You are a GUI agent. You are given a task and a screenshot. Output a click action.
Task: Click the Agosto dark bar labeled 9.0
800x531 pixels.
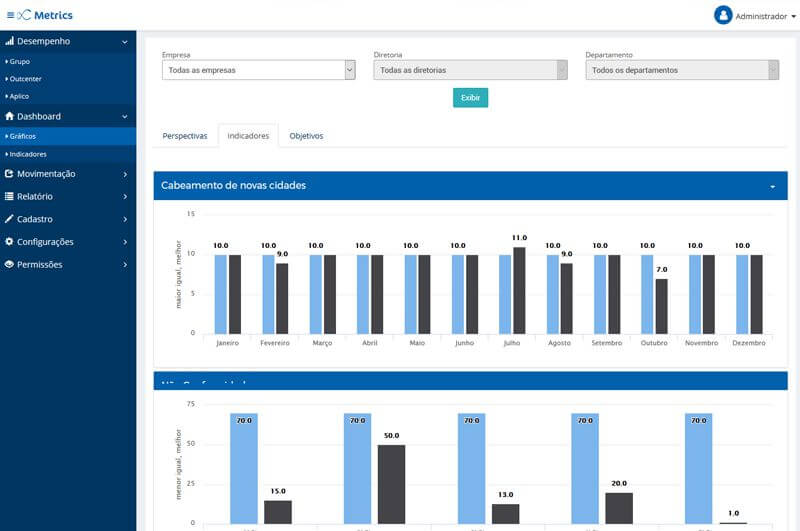coord(566,299)
